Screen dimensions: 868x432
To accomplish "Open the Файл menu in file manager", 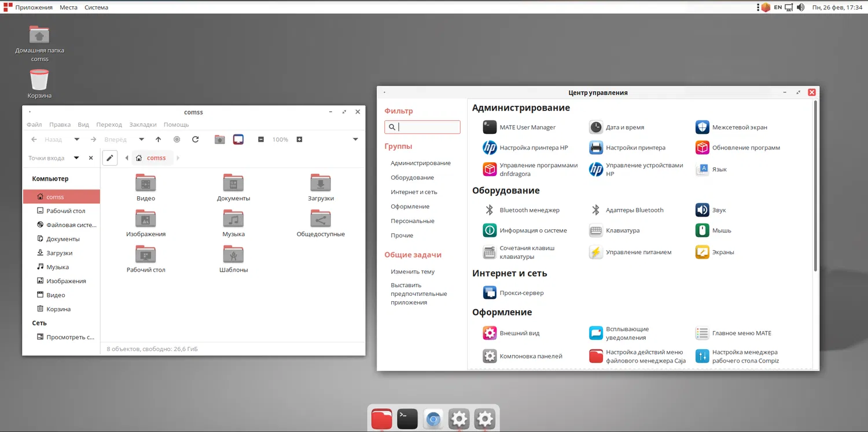I will point(34,125).
